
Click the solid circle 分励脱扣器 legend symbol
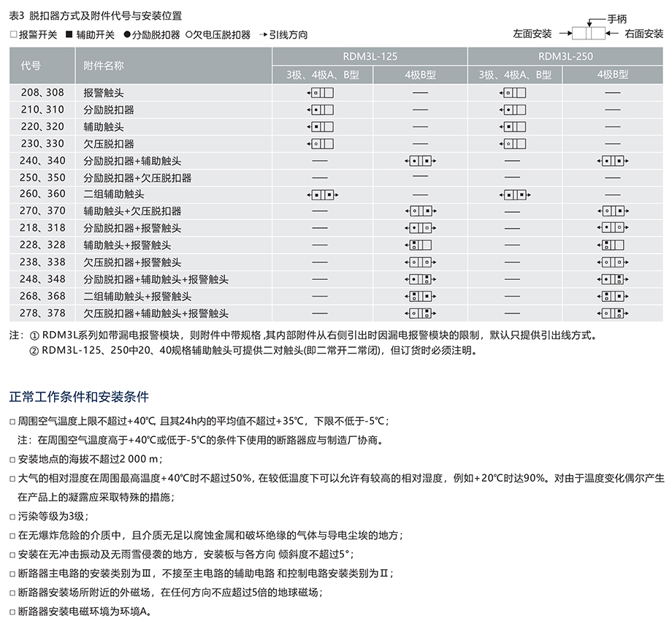click(126, 34)
